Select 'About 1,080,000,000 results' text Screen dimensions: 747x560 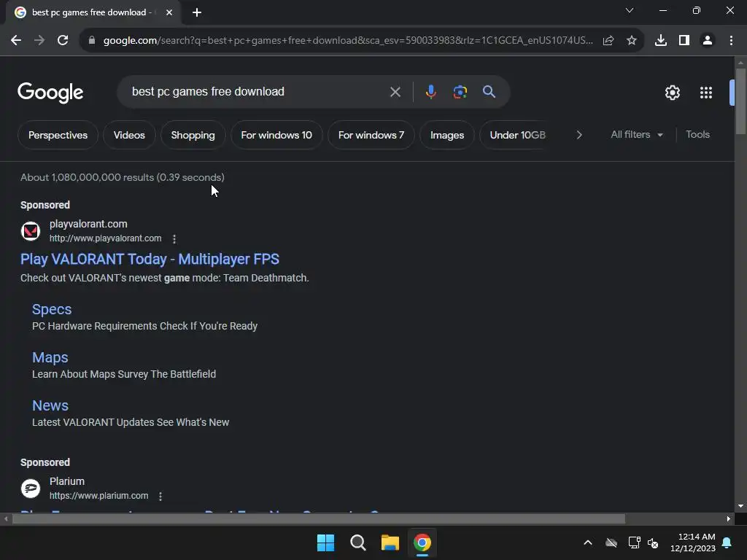88,178
